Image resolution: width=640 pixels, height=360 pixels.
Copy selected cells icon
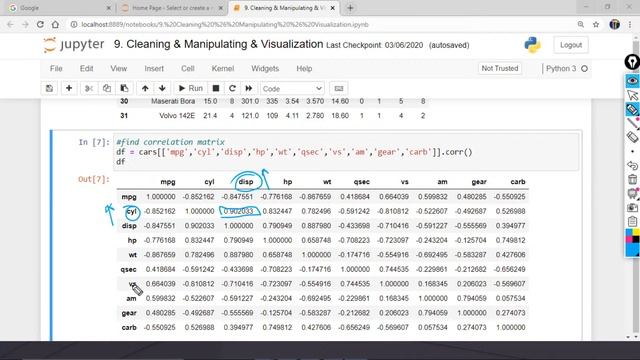click(x=107, y=89)
